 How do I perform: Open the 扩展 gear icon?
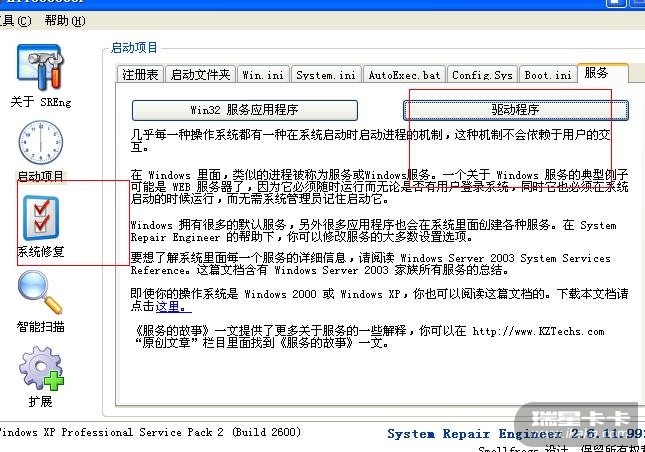(41, 368)
